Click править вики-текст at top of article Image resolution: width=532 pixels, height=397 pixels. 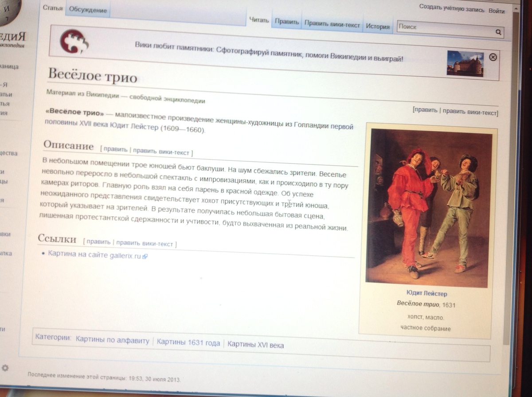click(469, 112)
